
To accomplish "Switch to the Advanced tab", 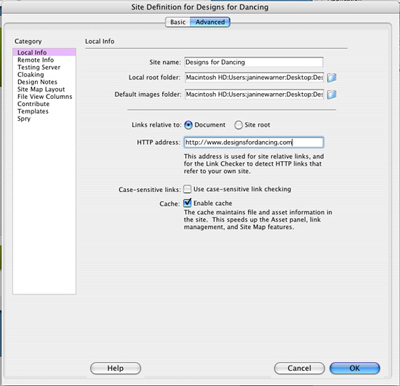I will [x=210, y=22].
